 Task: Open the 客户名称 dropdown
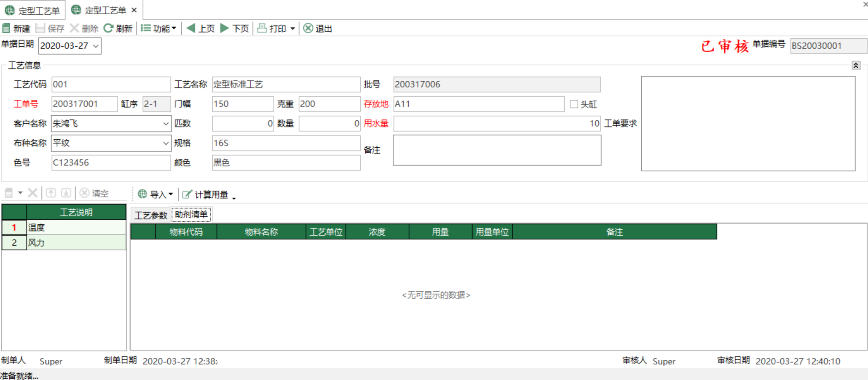[x=166, y=124]
